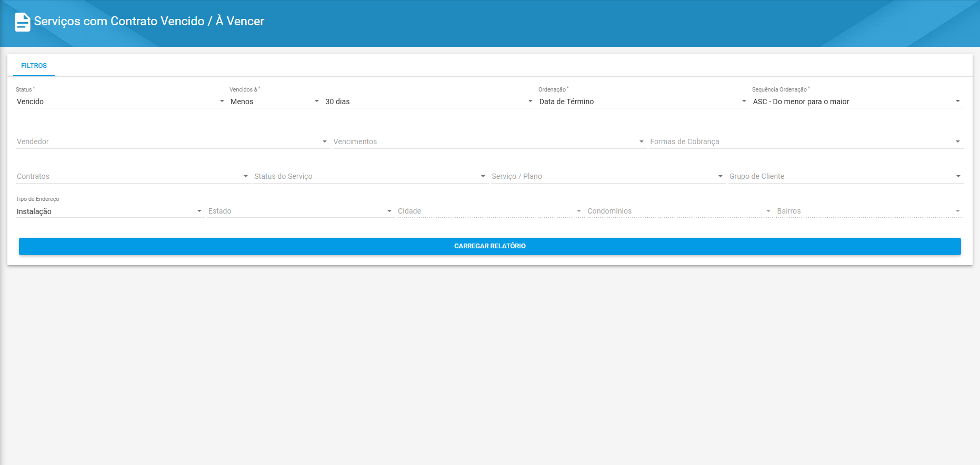Open the Serviço / Plano dropdown
Image resolution: width=980 pixels, height=465 pixels.
(x=608, y=176)
